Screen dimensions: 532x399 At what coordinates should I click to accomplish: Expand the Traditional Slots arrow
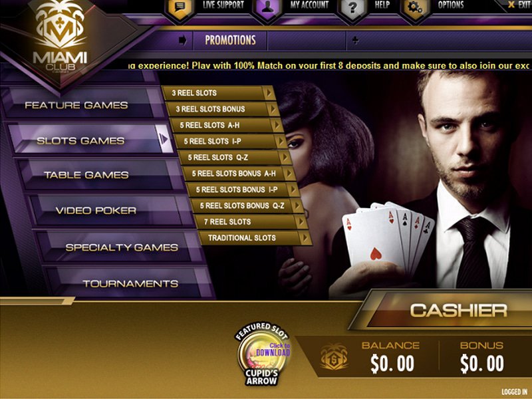[305, 238]
